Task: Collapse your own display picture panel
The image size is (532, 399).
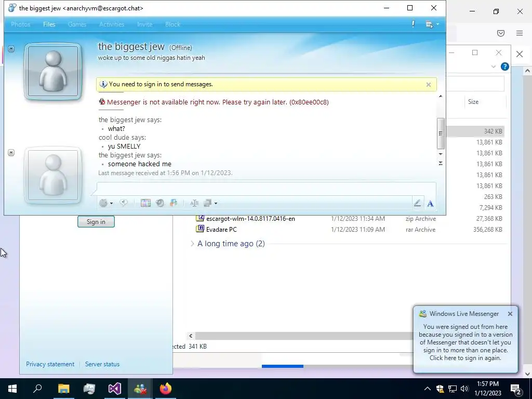Action: [11, 153]
